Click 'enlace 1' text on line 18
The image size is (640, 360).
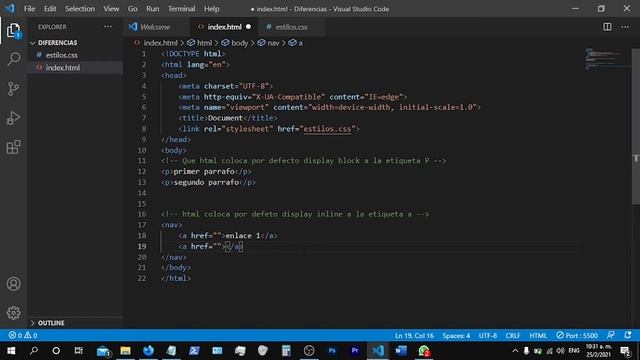(242, 236)
